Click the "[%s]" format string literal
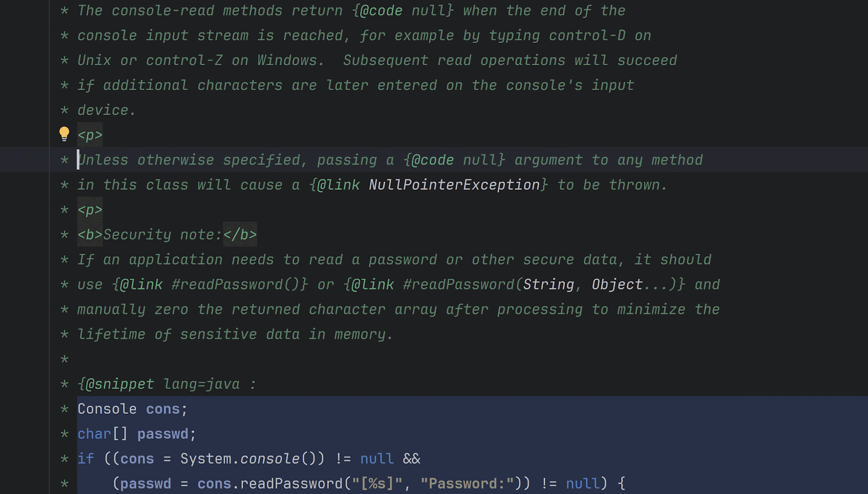This screenshot has width=868, height=494. [377, 484]
